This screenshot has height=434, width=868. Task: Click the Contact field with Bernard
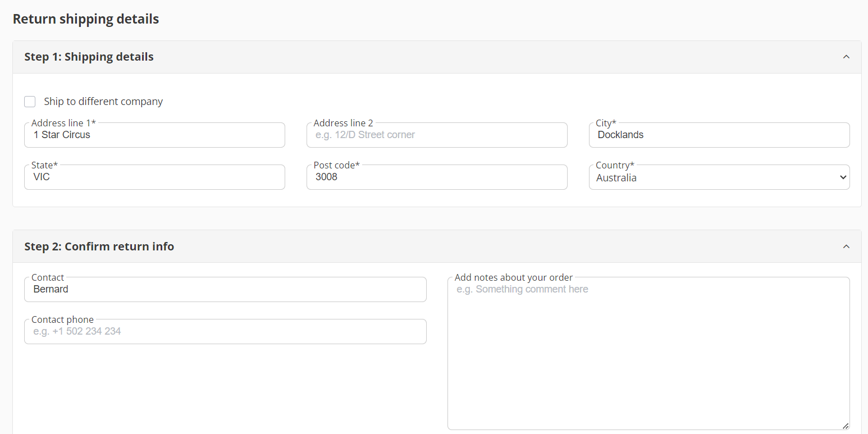(225, 290)
